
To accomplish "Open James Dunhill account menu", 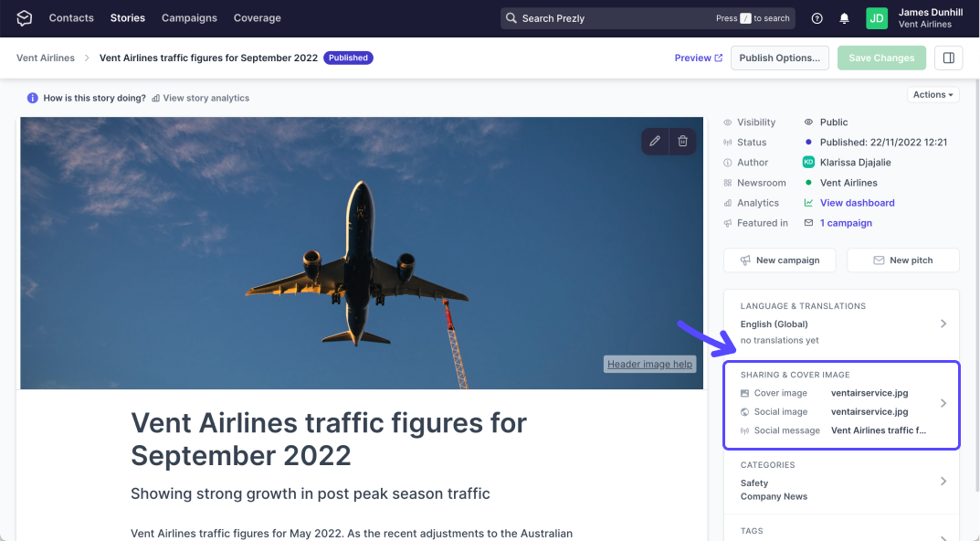I will click(x=931, y=18).
